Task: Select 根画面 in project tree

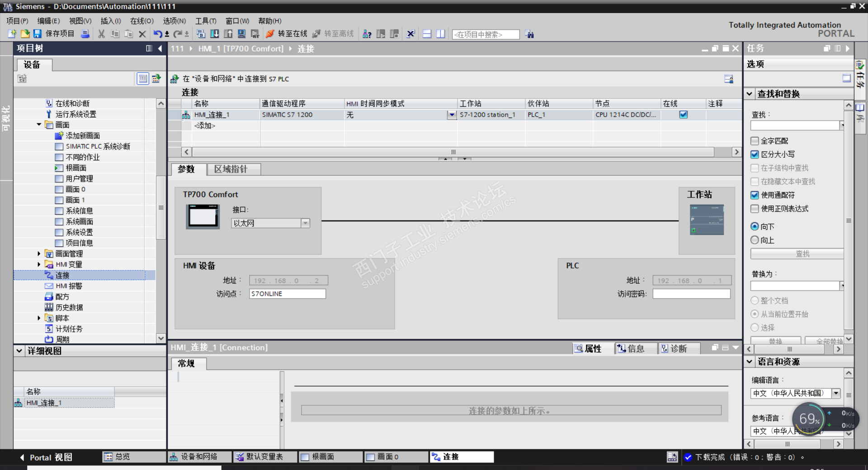Action: [76, 168]
